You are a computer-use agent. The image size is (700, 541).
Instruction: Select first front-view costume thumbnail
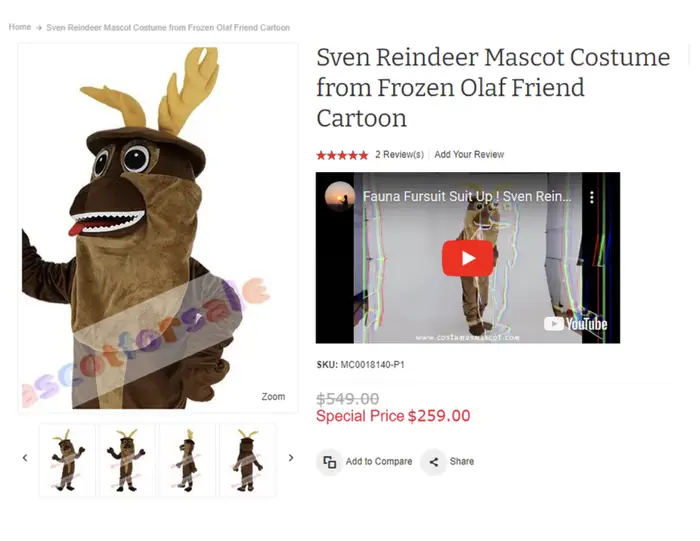67,460
